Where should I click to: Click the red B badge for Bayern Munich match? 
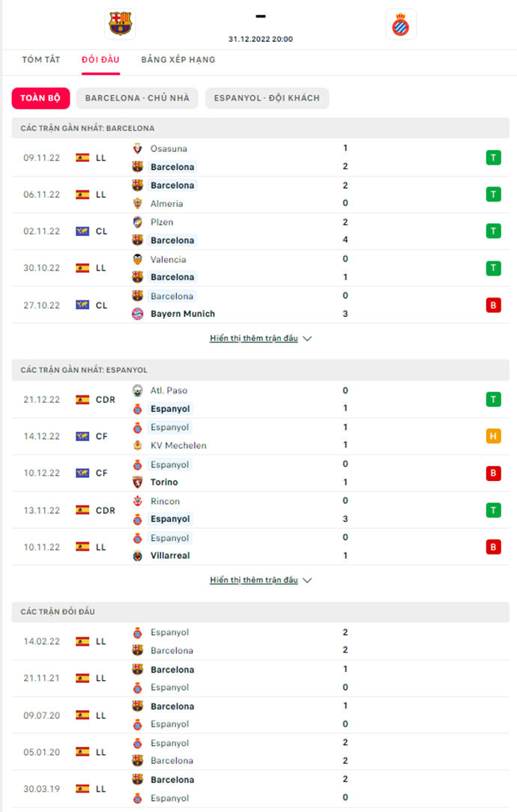[493, 305]
